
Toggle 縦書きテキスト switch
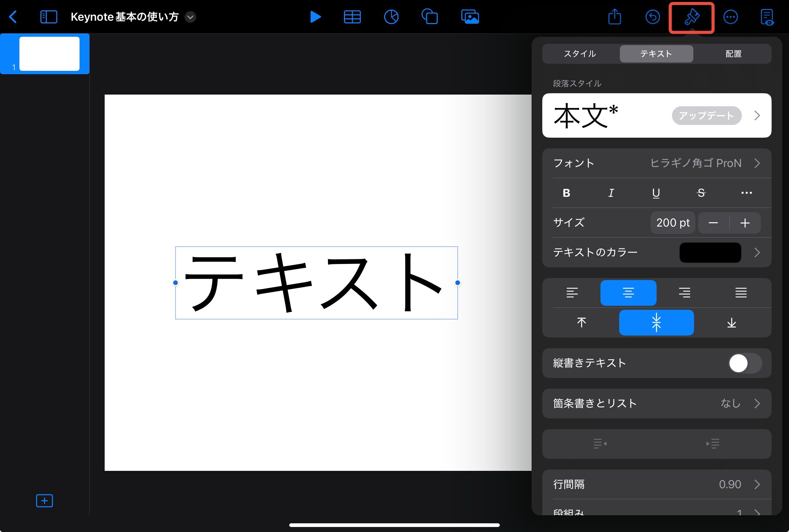pos(745,363)
